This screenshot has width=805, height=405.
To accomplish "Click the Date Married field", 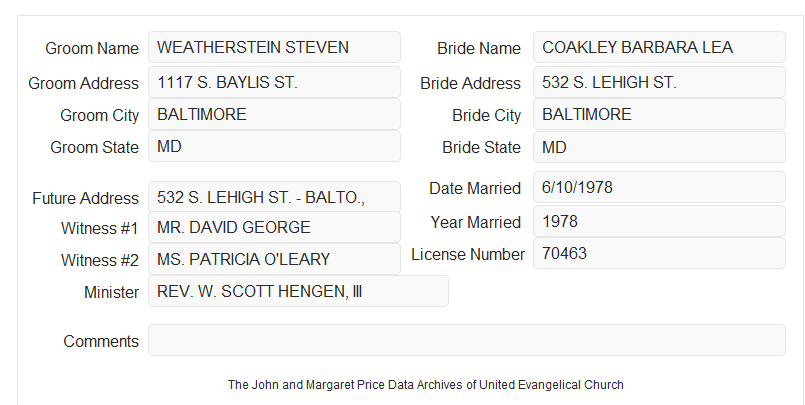I will click(x=659, y=187).
